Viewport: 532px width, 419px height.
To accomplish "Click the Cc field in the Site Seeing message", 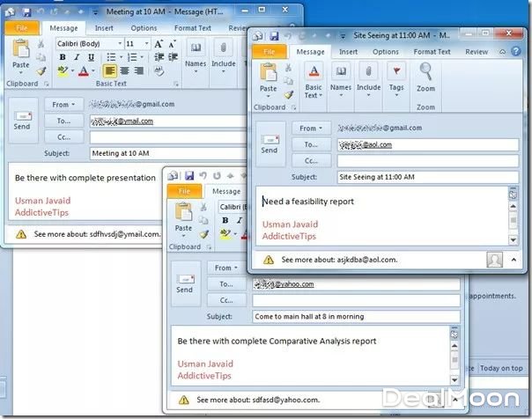I will (x=427, y=161).
